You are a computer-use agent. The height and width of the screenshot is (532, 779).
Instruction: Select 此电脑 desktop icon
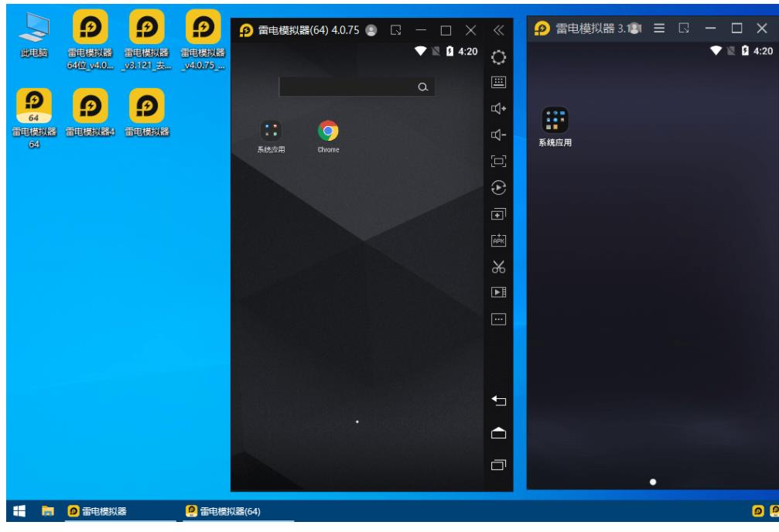[34, 35]
